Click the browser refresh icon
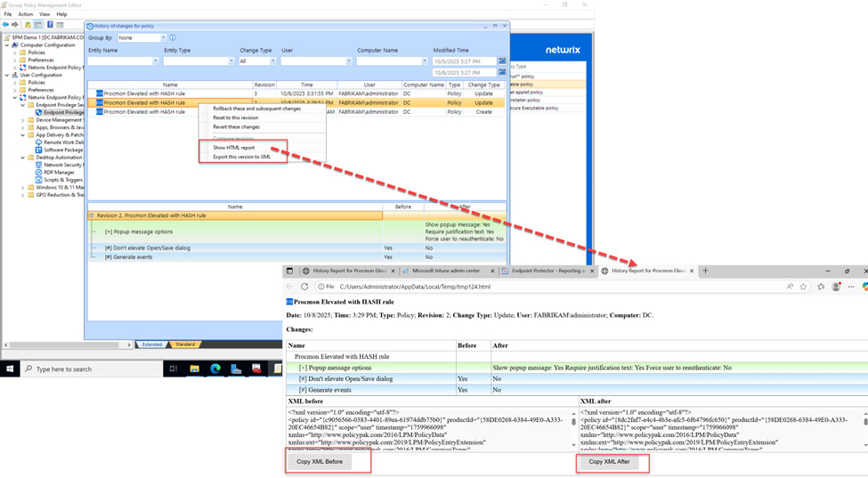The height and width of the screenshot is (478, 868). pos(304,287)
